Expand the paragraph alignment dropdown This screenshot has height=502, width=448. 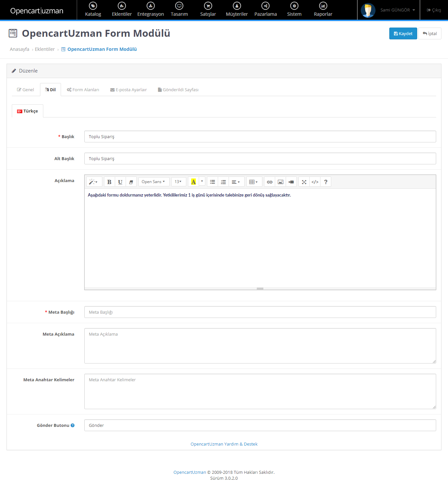pyautogui.click(x=236, y=182)
